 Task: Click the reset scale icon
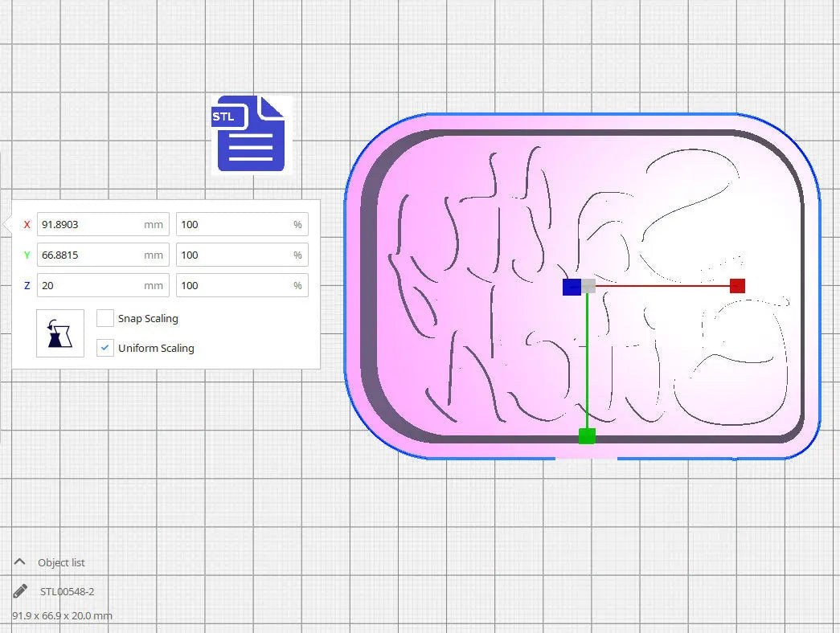[x=59, y=333]
